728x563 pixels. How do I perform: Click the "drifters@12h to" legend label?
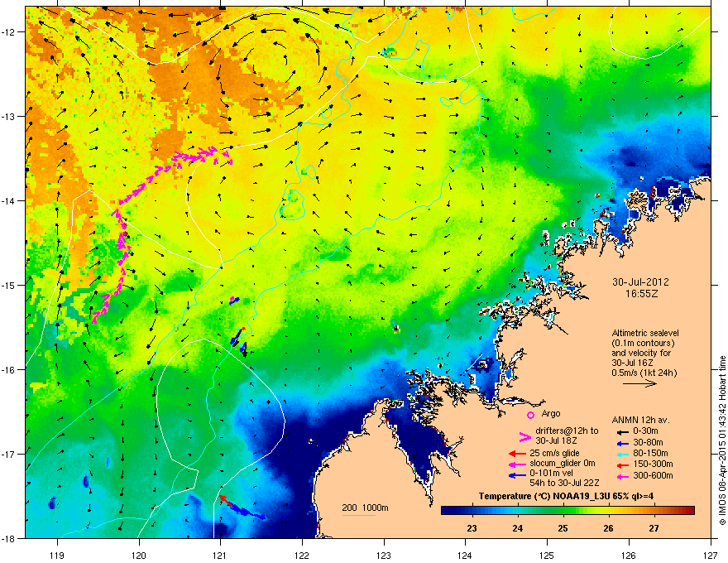567,431
